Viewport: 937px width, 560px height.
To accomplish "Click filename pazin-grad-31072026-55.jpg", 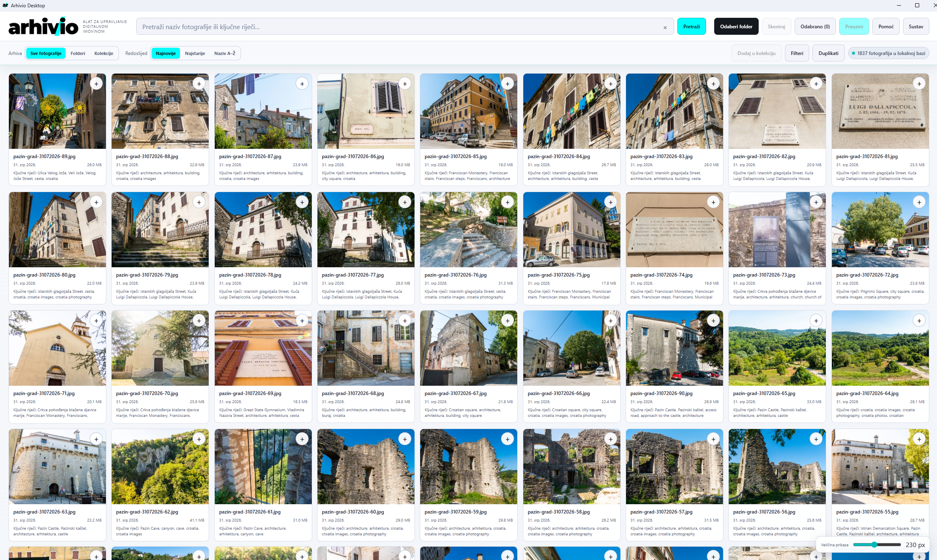I will [x=867, y=512].
